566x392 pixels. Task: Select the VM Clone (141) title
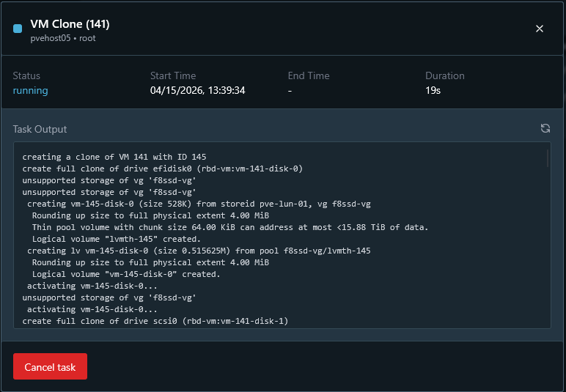[70, 24]
